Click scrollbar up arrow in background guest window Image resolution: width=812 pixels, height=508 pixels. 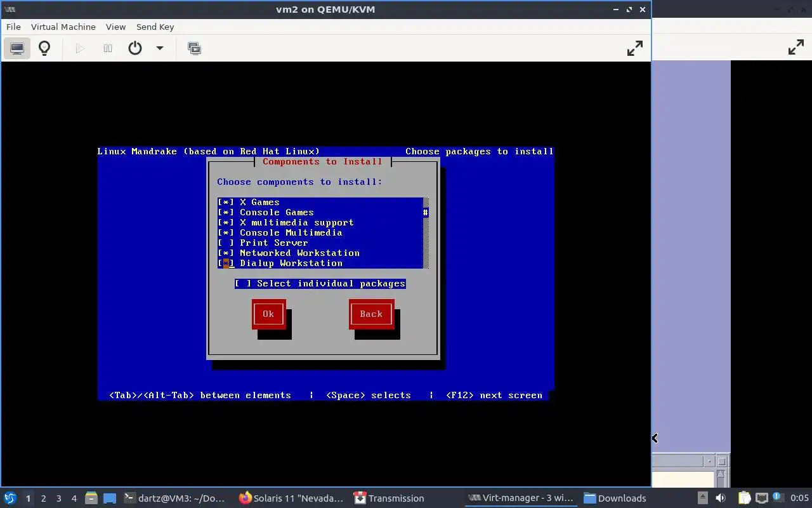click(x=721, y=474)
